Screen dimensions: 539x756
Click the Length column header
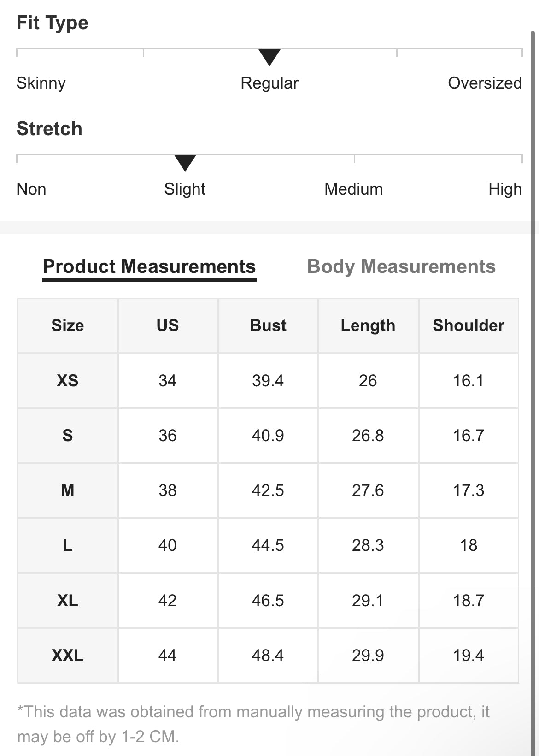(x=368, y=325)
